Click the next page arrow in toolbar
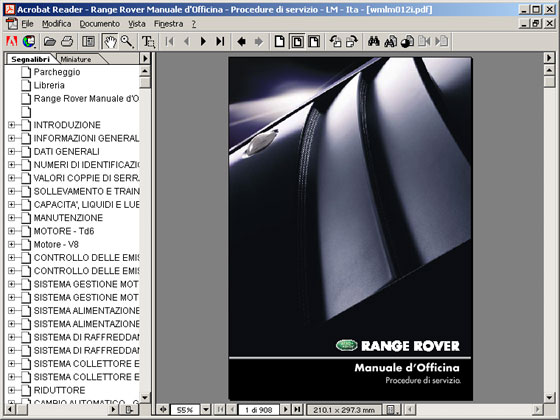 coord(204,41)
